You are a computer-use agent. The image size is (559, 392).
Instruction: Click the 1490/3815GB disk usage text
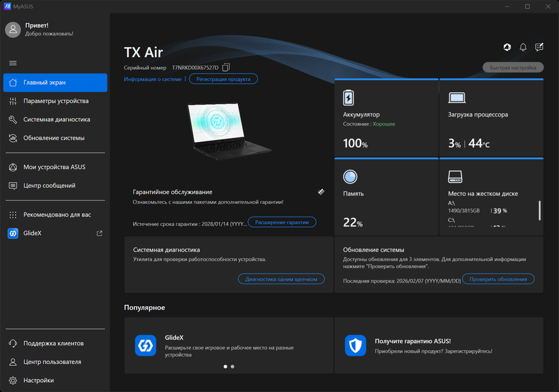tap(463, 211)
